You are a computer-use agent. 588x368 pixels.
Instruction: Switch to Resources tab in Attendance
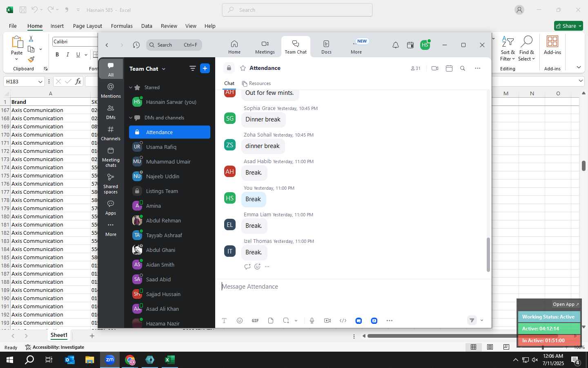click(256, 83)
